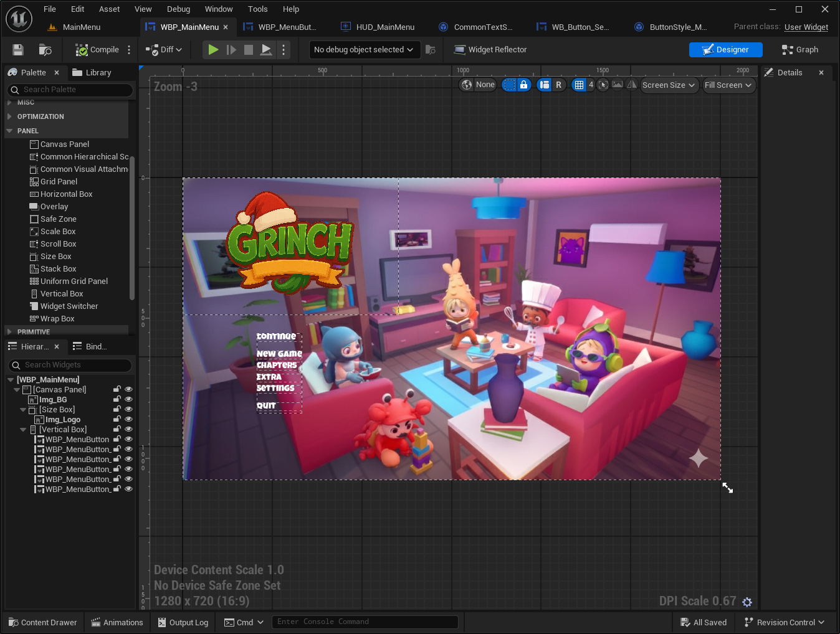
Task: Expand the OPTIMIZATION palette category
Action: tap(9, 116)
